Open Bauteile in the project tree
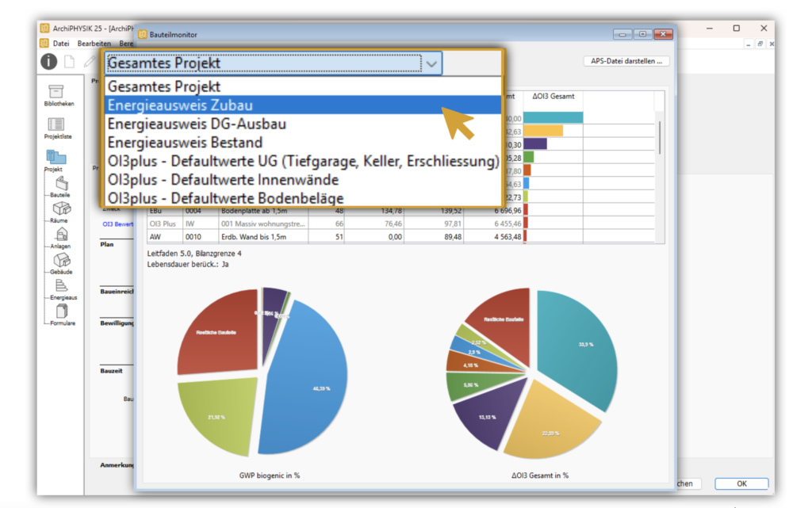The image size is (812, 508). [61, 183]
